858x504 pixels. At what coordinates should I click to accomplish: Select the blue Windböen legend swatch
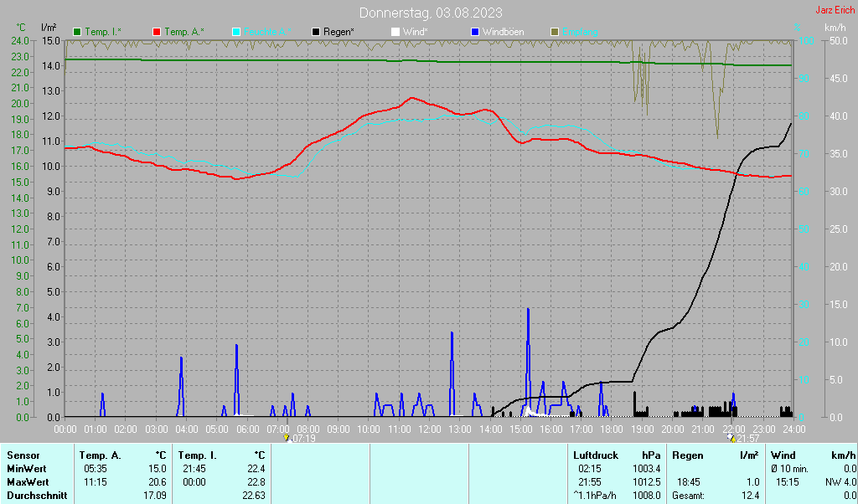(x=475, y=32)
